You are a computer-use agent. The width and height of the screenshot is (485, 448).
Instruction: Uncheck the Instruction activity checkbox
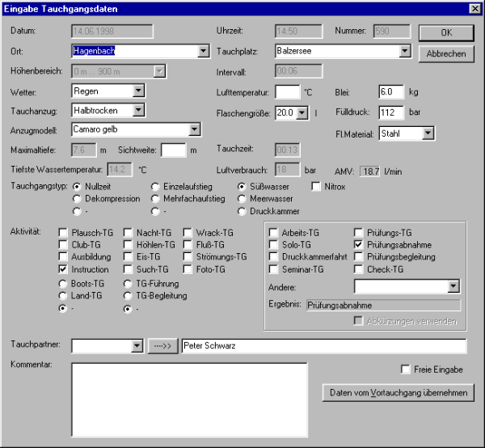coord(64,268)
